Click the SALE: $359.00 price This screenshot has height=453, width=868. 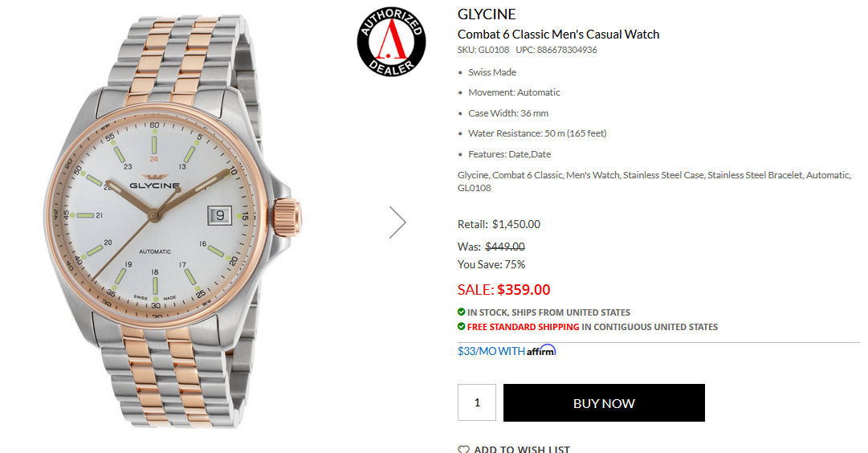pyautogui.click(x=503, y=290)
